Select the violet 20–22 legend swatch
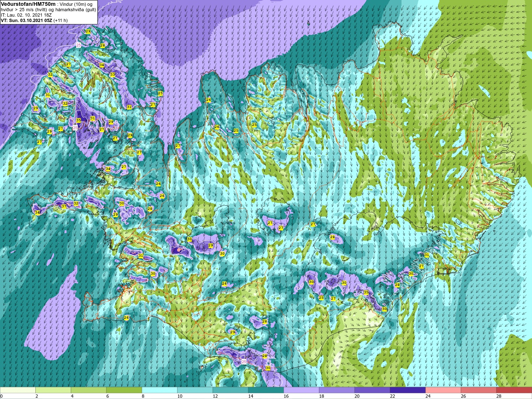Image resolution: width=532 pixels, height=399 pixels. point(372,390)
